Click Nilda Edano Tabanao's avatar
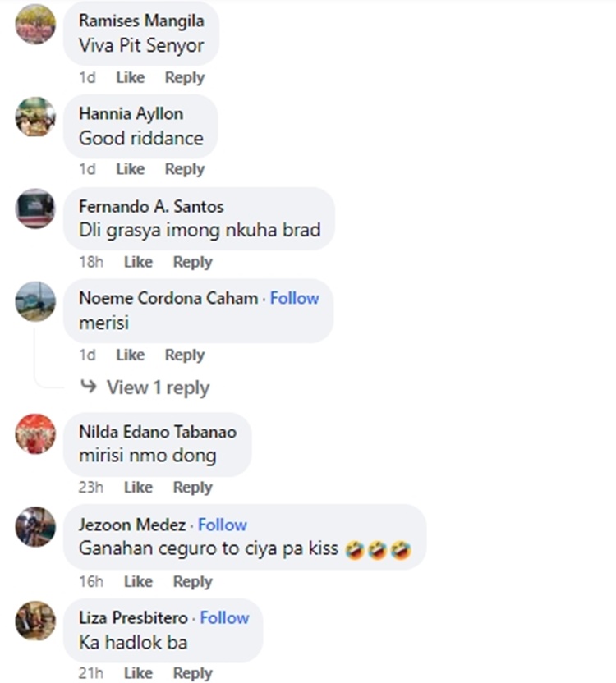 pyautogui.click(x=35, y=434)
